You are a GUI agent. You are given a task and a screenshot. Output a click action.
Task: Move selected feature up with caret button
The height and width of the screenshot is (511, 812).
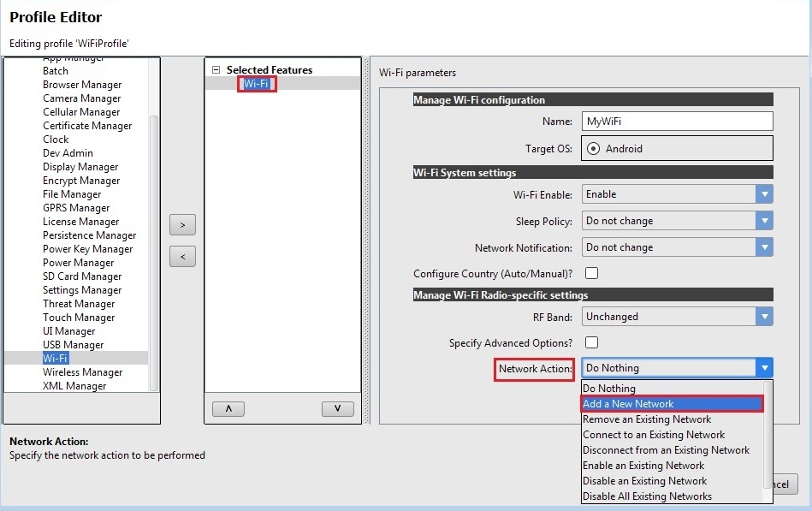[x=228, y=409]
